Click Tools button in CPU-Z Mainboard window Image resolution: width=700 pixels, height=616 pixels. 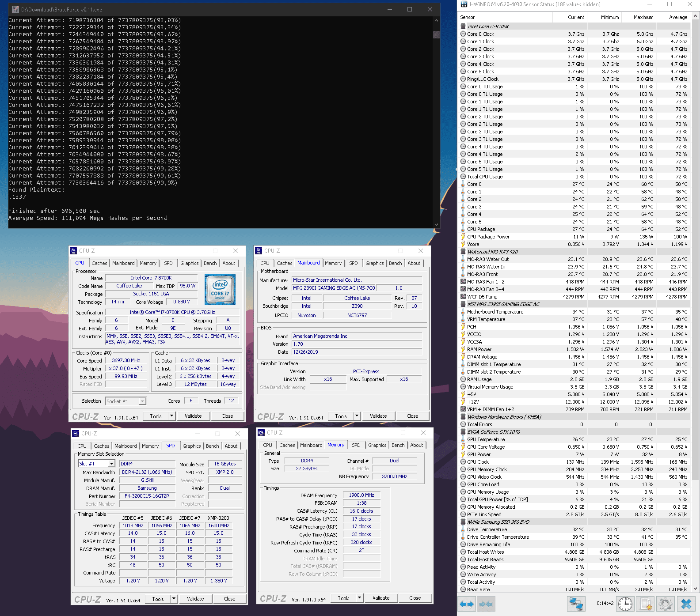(341, 416)
